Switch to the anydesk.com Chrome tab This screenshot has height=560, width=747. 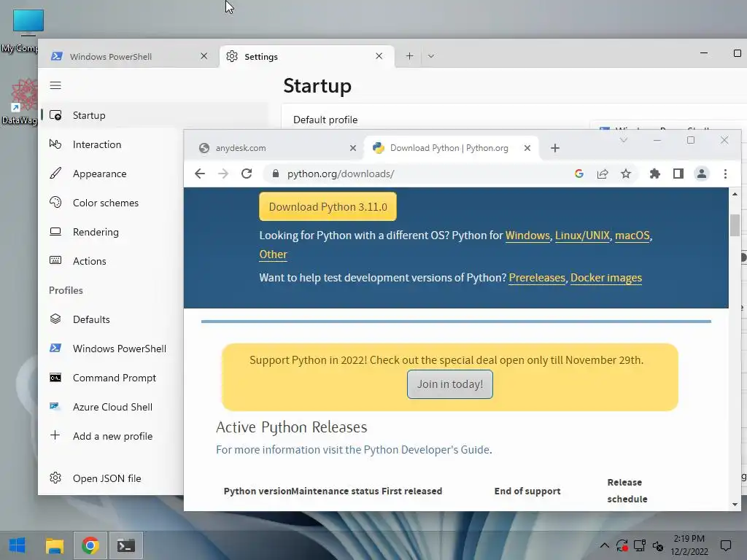tap(276, 148)
